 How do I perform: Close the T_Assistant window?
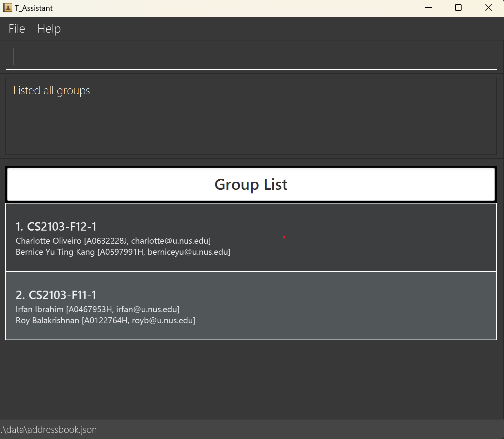pyautogui.click(x=488, y=8)
